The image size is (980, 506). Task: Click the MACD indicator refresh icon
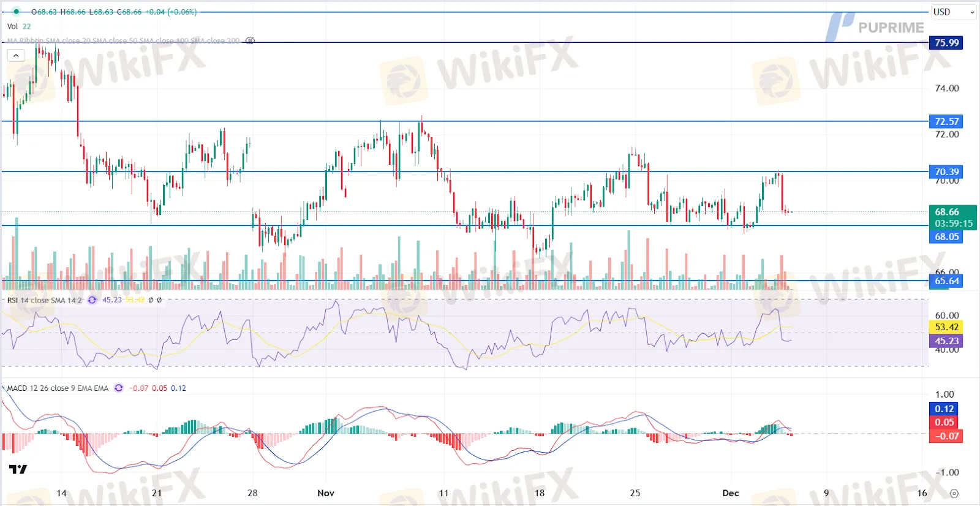coord(119,388)
